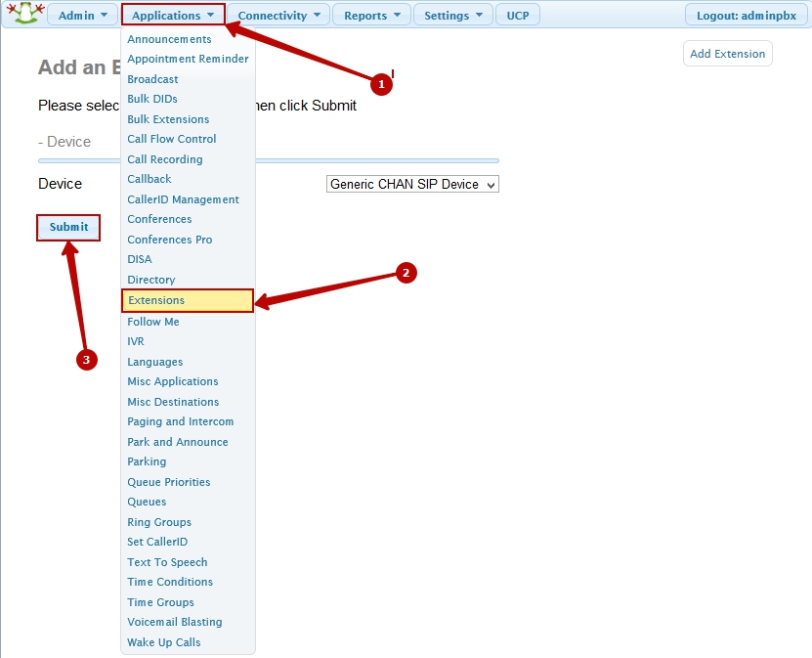
Task: Toggle the Applications menu tab
Action: click(173, 16)
